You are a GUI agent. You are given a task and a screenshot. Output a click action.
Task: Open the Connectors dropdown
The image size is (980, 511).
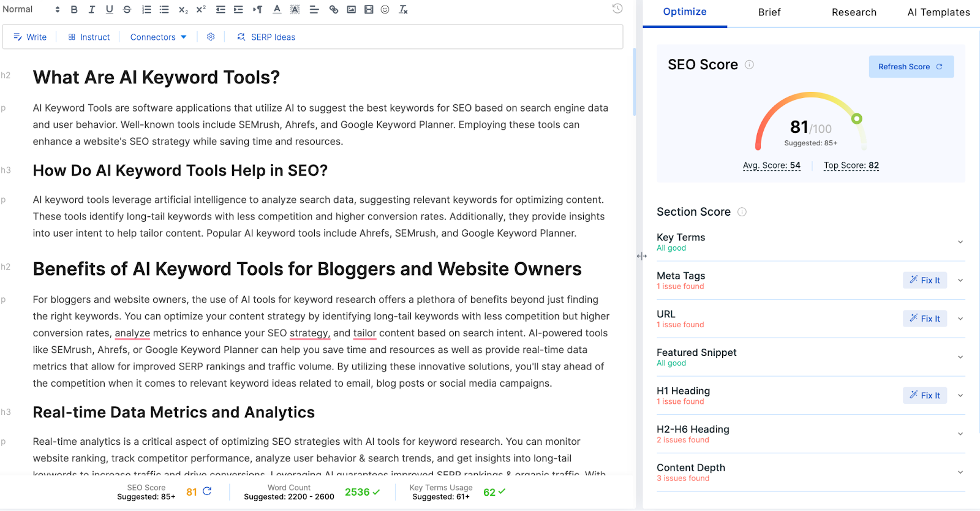[x=158, y=37]
